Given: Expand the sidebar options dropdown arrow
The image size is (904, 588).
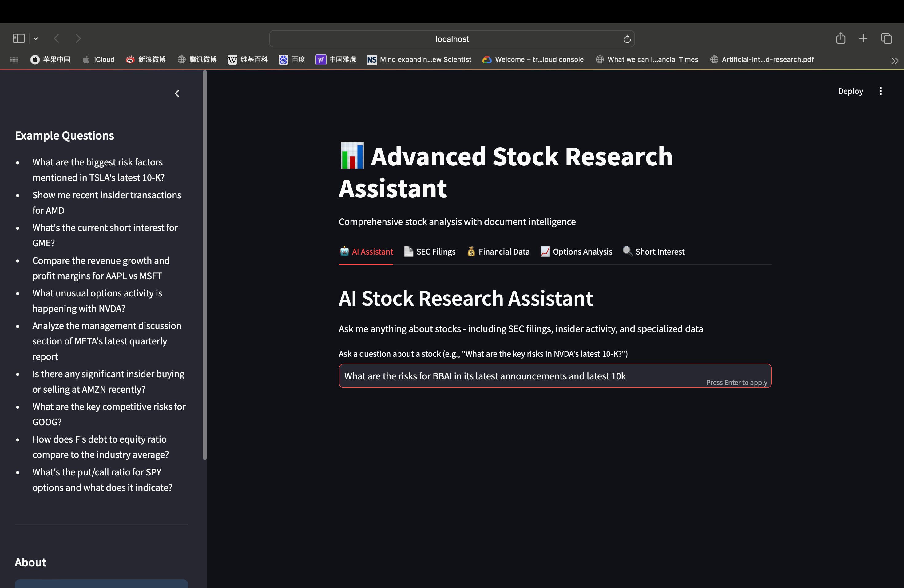Looking at the screenshot, I should [x=36, y=38].
